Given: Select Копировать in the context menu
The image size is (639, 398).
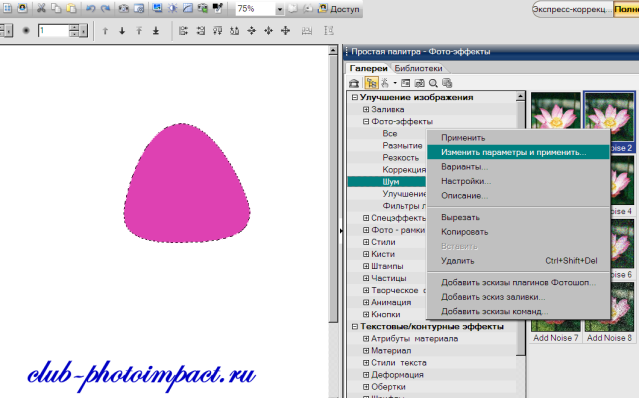Looking at the screenshot, I should tap(465, 232).
